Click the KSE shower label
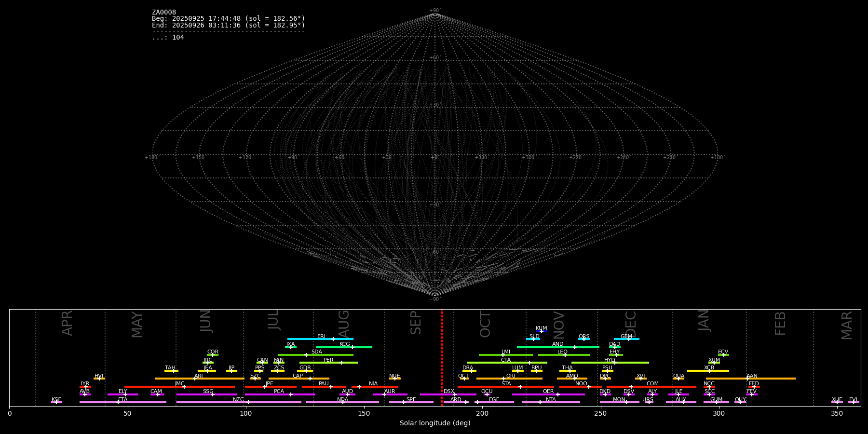868x434 pixels. click(56, 400)
